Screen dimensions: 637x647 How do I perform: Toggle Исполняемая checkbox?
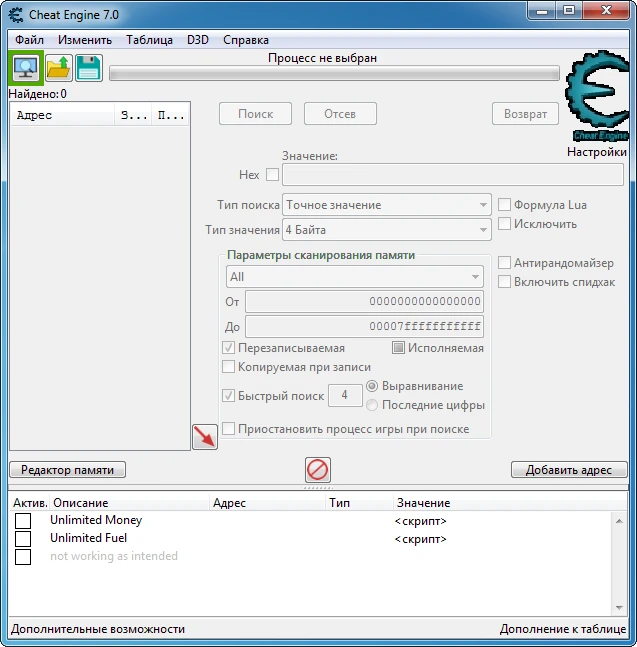point(398,347)
